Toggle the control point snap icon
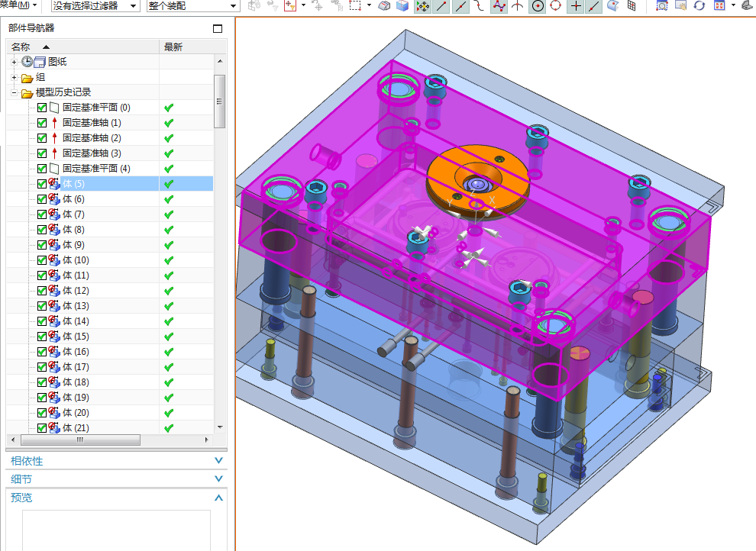 pos(499,6)
